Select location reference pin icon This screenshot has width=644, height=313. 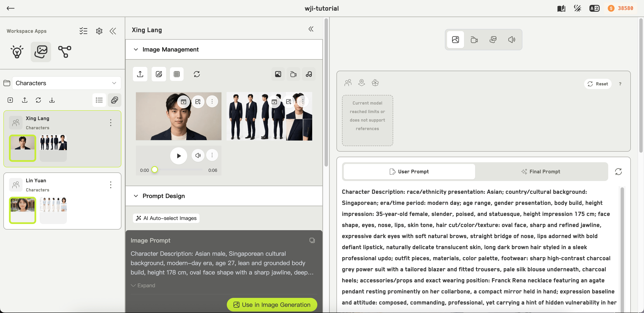coord(361,83)
